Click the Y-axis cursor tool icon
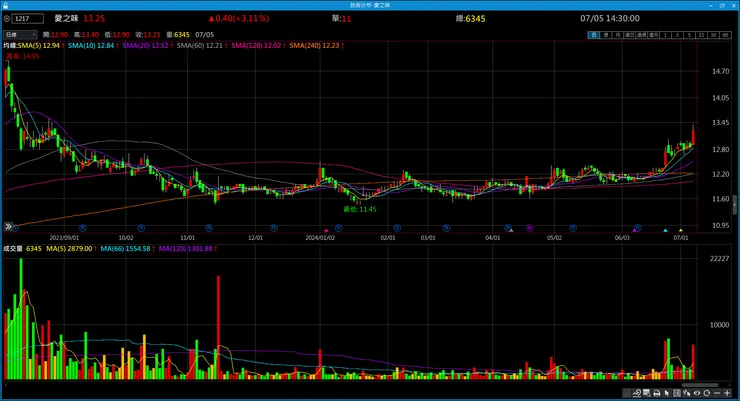This screenshot has height=401, width=740. (x=687, y=393)
